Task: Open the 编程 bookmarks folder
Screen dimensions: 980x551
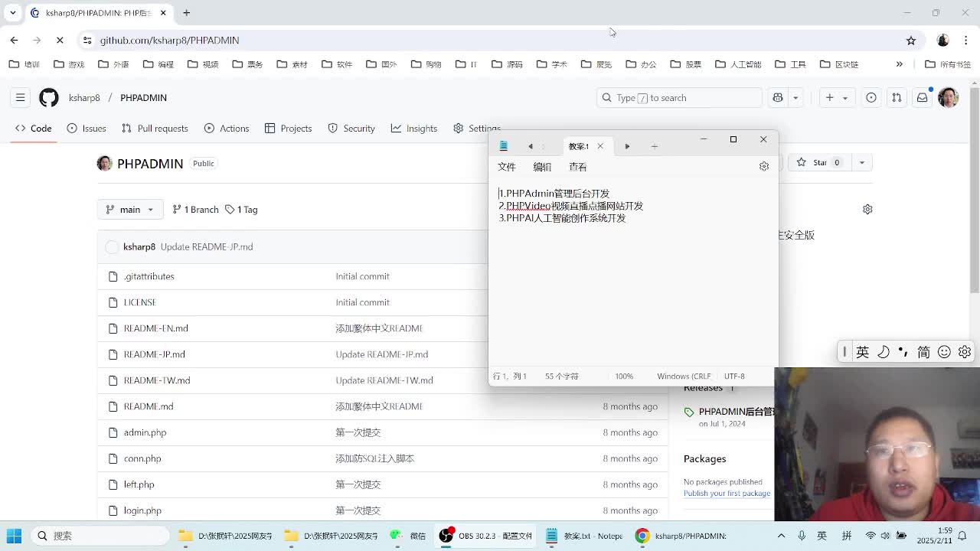Action: 158,64
